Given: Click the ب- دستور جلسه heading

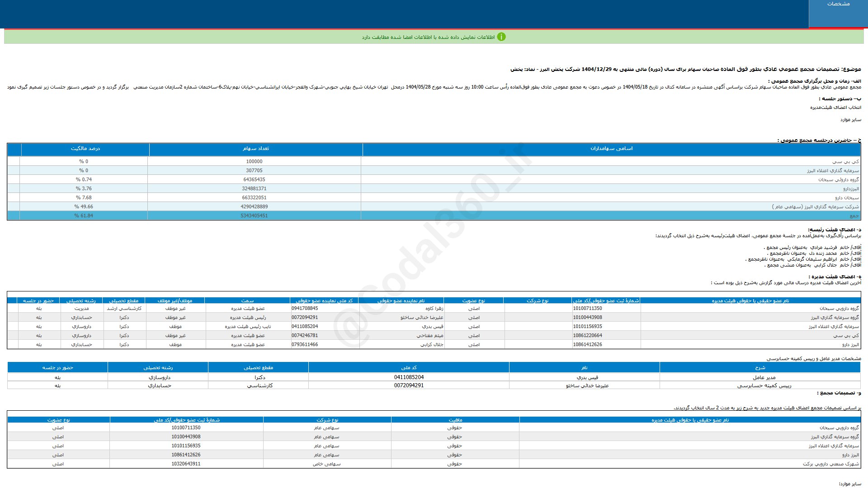Looking at the screenshot, I should [840, 99].
